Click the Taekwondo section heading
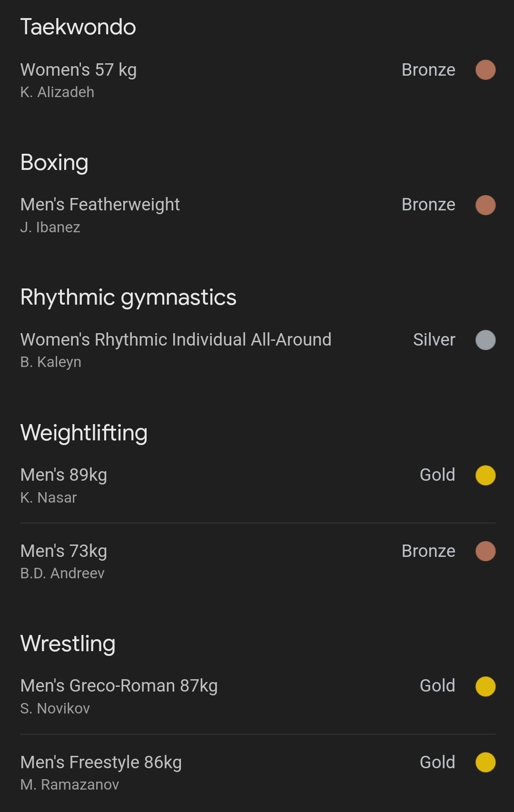The width and height of the screenshot is (514, 812). [78, 27]
